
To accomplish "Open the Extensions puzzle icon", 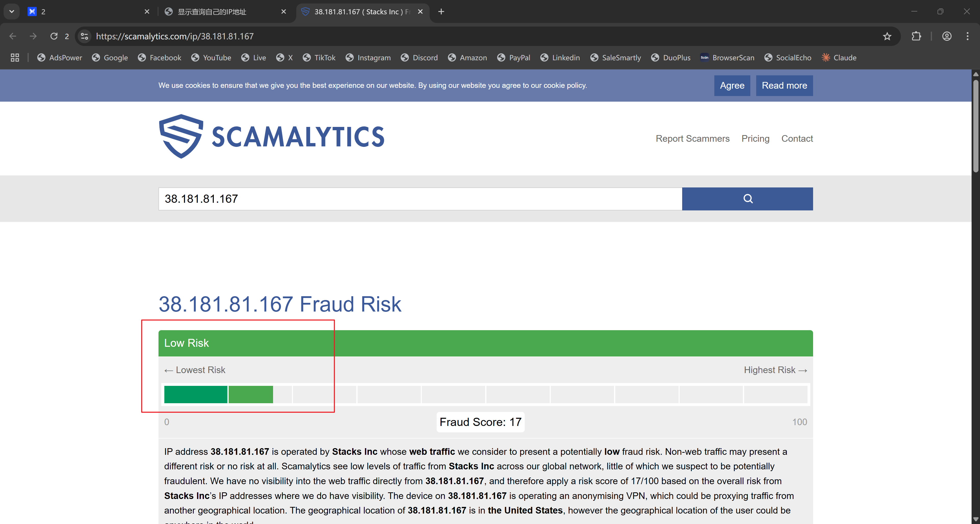I will (916, 36).
